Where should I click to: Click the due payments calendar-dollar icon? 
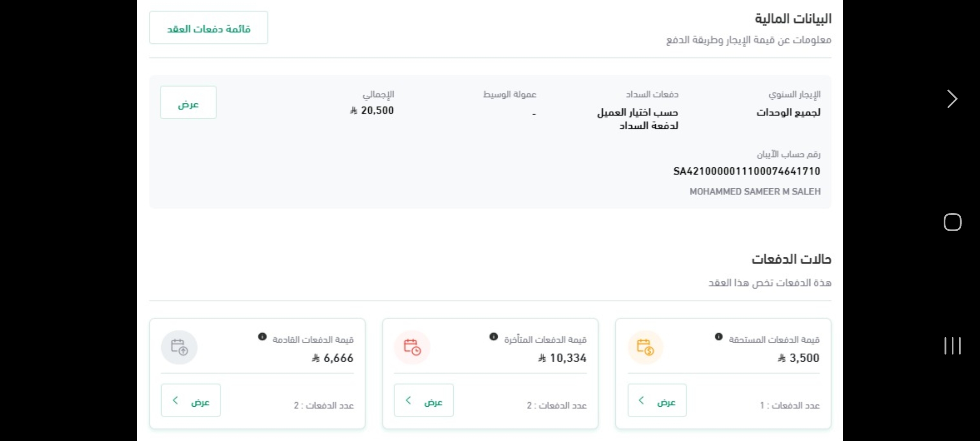click(x=645, y=347)
